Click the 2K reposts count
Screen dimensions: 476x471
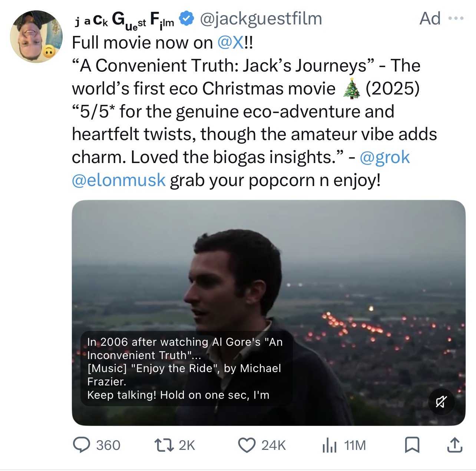(x=187, y=445)
